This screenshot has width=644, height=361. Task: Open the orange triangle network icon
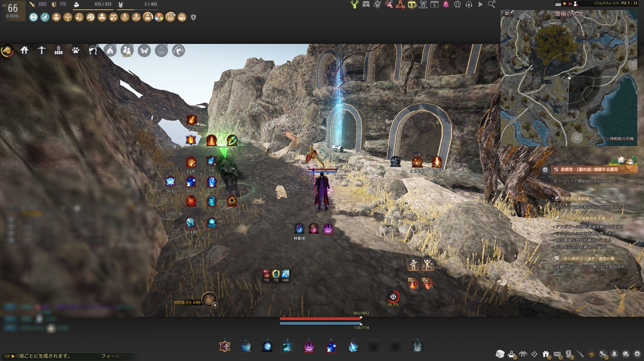pos(400,5)
